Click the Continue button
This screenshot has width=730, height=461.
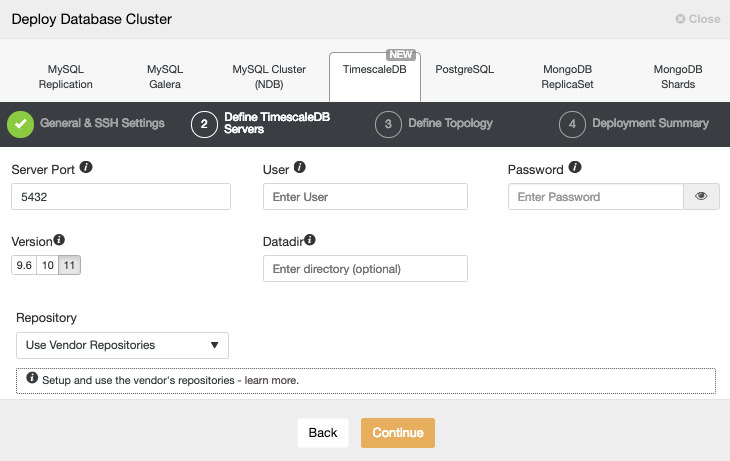pyautogui.click(x=398, y=433)
